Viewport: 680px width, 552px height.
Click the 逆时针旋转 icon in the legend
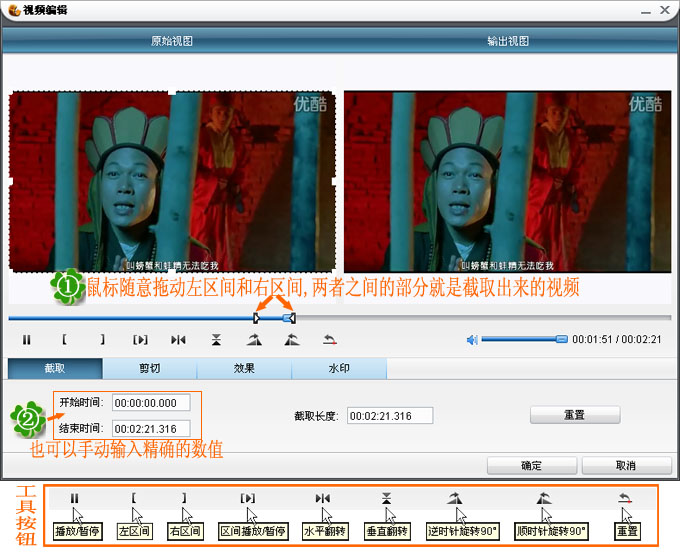[x=454, y=499]
